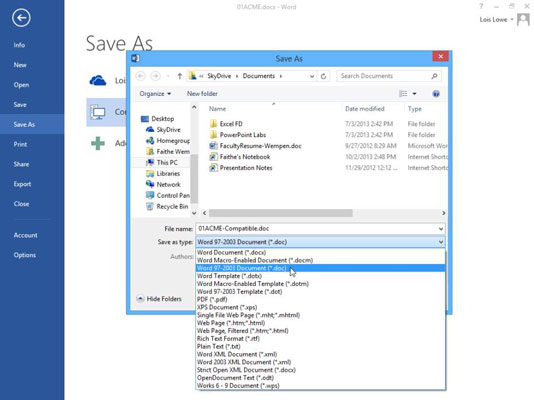This screenshot has width=534, height=400.
Task: Click the green plus Add a Place icon
Action: 98,143
